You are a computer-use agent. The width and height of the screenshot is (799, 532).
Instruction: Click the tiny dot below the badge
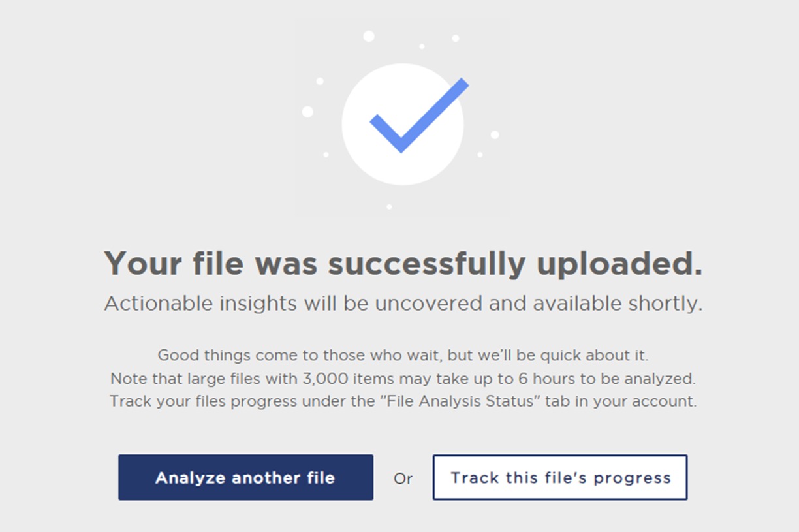click(x=389, y=207)
